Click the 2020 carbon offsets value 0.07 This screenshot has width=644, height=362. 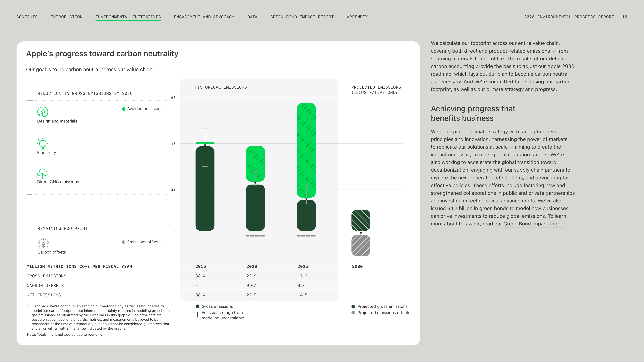click(x=251, y=285)
